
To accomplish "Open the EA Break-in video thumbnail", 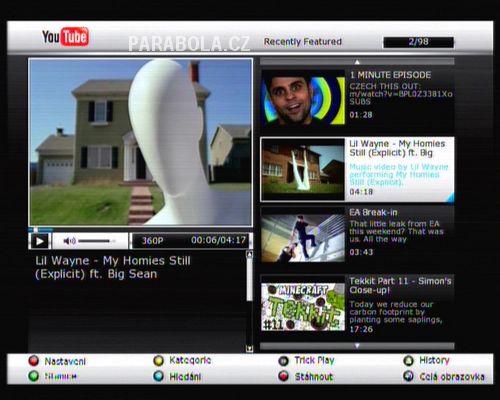I will [x=303, y=238].
